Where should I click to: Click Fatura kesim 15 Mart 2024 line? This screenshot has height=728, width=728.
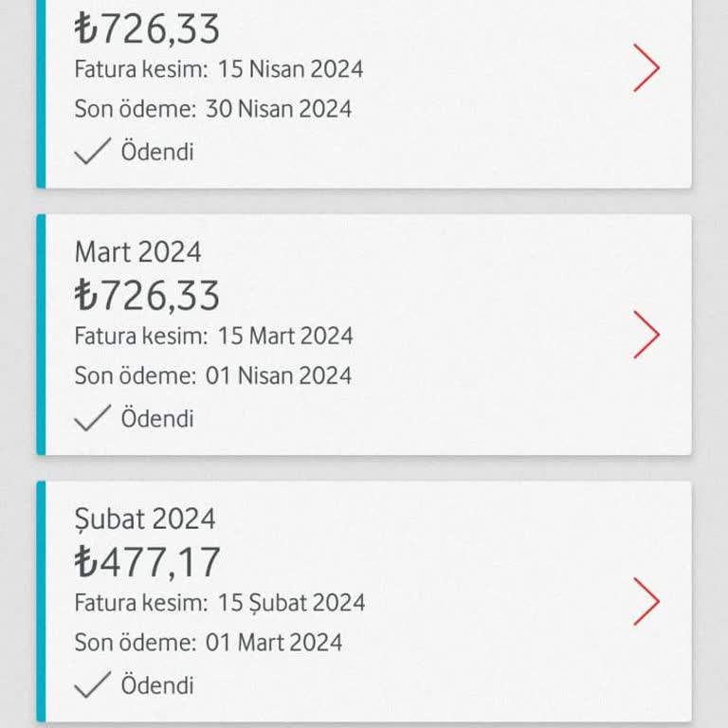click(213, 336)
